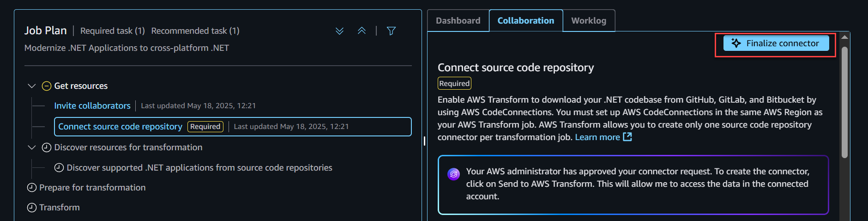Click the Required task (1) filter label
The height and width of the screenshot is (221, 868).
tap(113, 31)
